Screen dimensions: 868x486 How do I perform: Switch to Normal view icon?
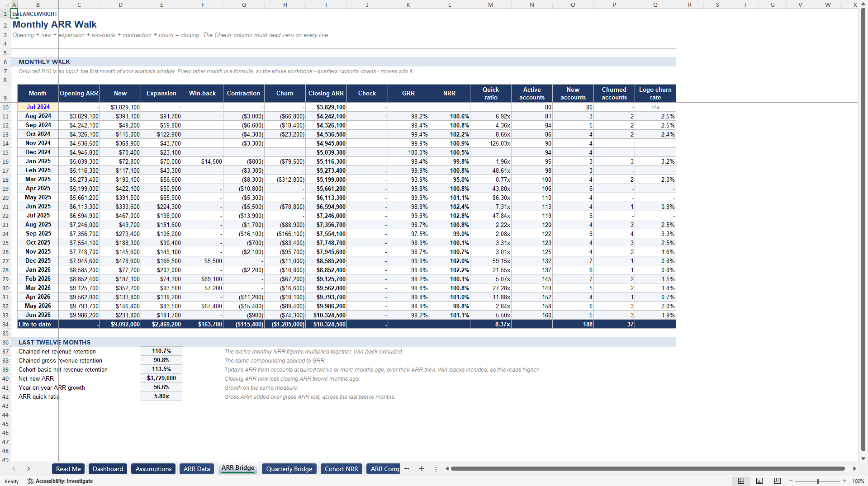pyautogui.click(x=741, y=481)
